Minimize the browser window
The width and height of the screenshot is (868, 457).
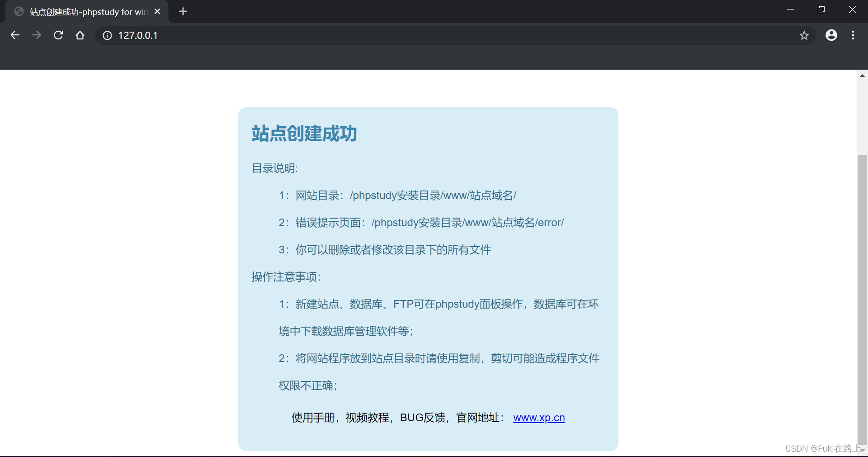click(790, 10)
